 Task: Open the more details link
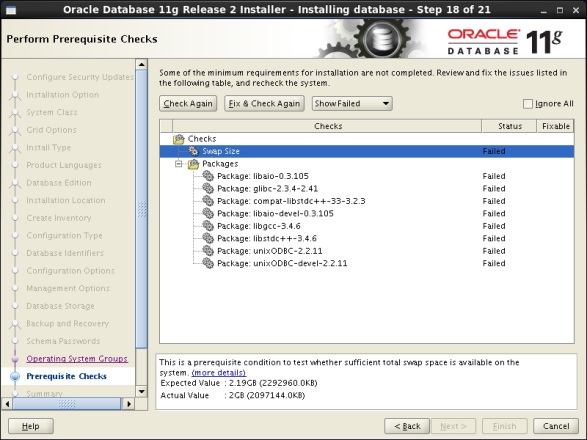click(219, 373)
